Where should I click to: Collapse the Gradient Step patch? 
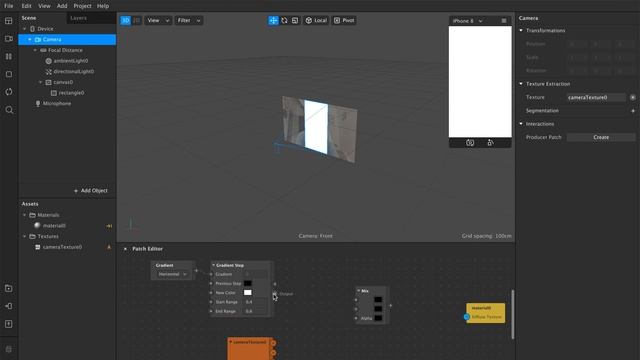[x=213, y=265]
